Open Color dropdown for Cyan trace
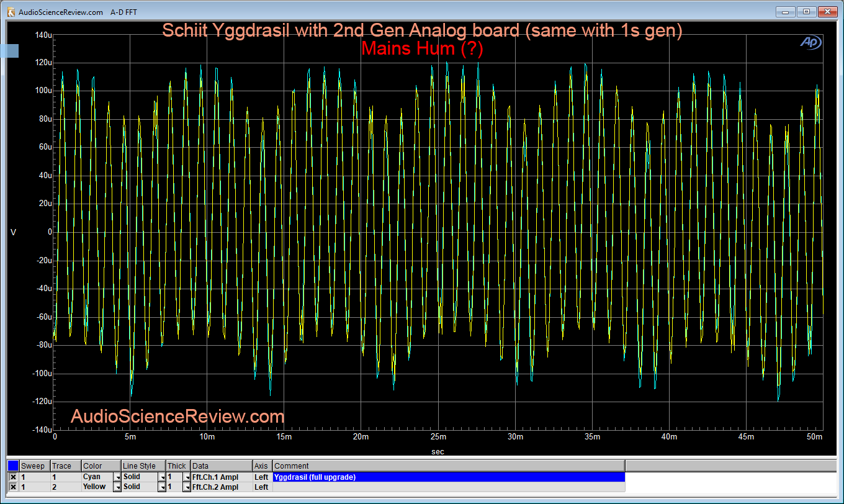The image size is (844, 504). tap(117, 477)
